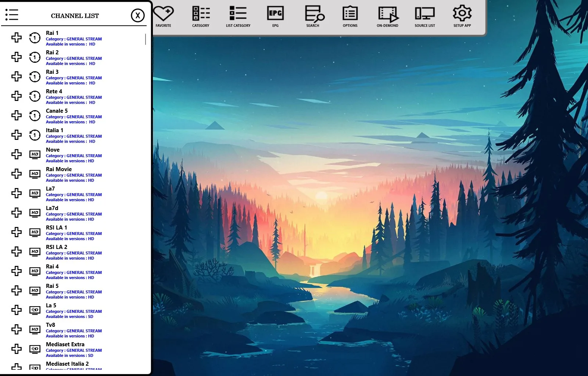Open the Category view
The image size is (588, 376).
201,17
